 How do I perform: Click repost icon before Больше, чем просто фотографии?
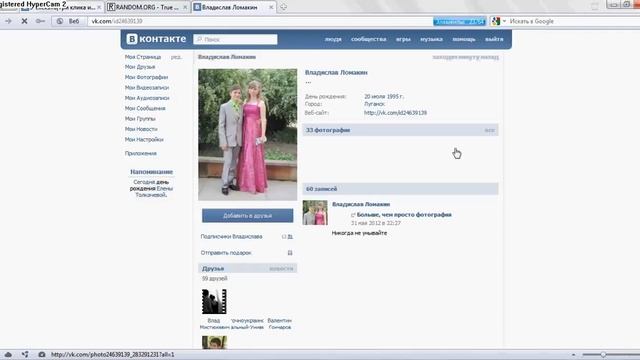[353, 215]
